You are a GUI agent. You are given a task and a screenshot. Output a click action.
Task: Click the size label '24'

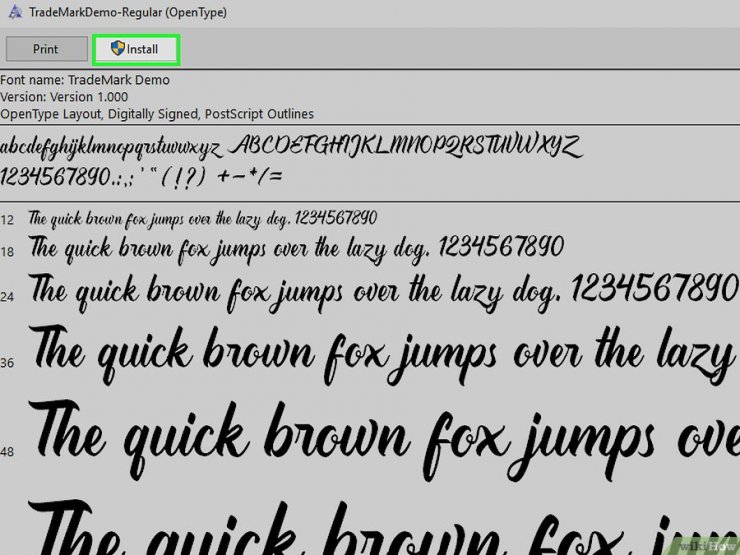(x=7, y=297)
